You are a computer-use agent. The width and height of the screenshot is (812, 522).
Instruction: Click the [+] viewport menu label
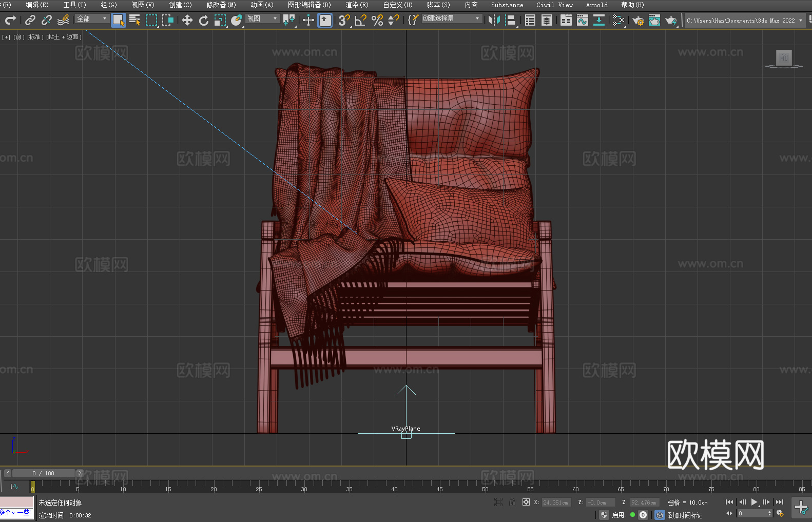tap(6, 37)
